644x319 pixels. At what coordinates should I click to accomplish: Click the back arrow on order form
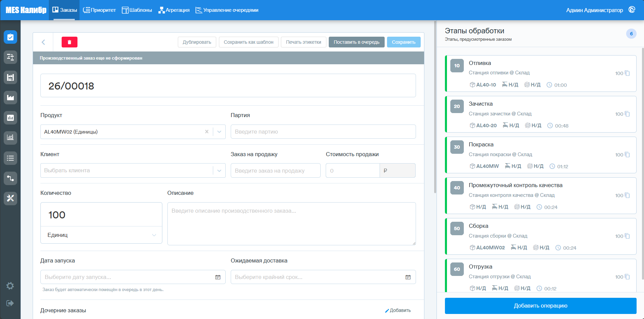click(43, 42)
